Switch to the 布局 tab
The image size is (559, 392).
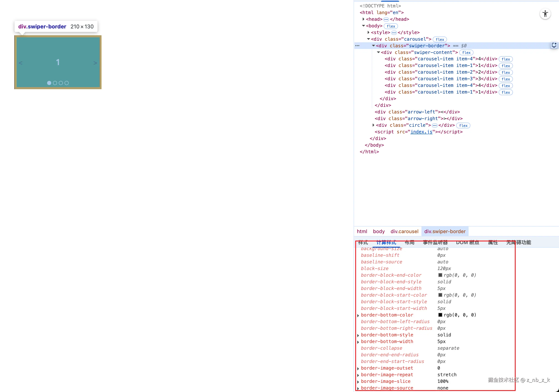pyautogui.click(x=409, y=243)
